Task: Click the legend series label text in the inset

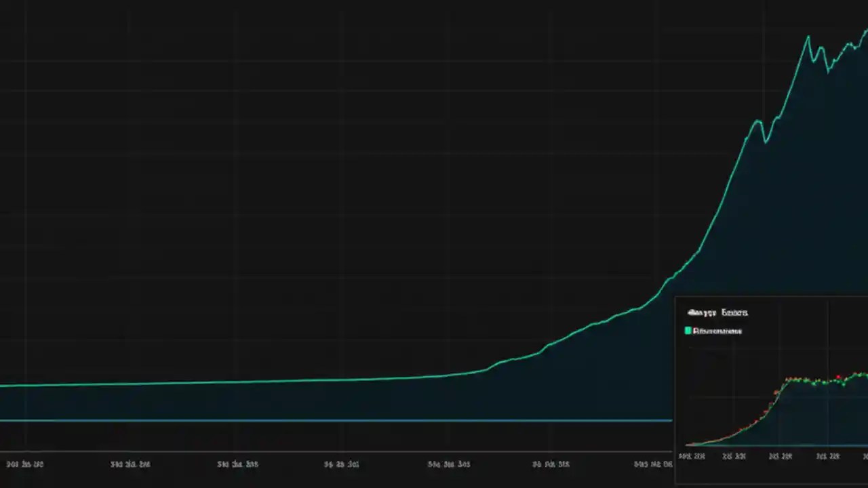Action: point(717,331)
